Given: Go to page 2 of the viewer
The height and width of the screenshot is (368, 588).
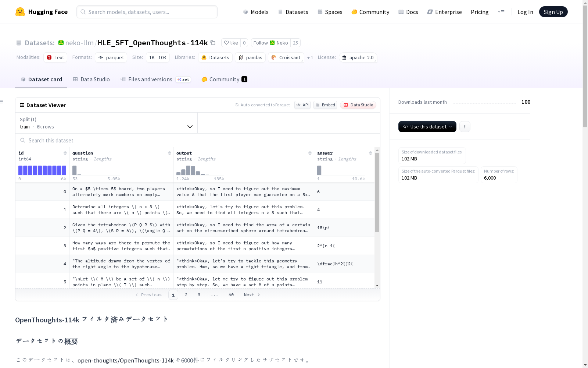Looking at the screenshot, I should (x=186, y=295).
